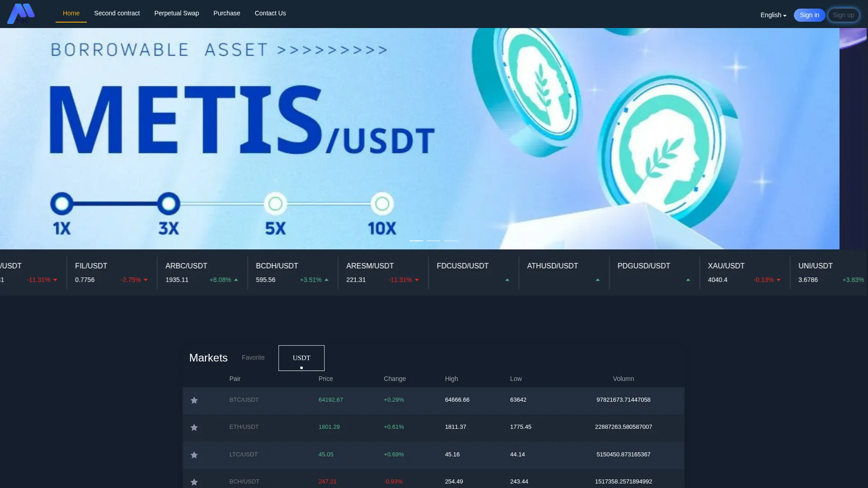Click the Change column header
Image resolution: width=868 pixels, height=488 pixels.
pos(395,379)
